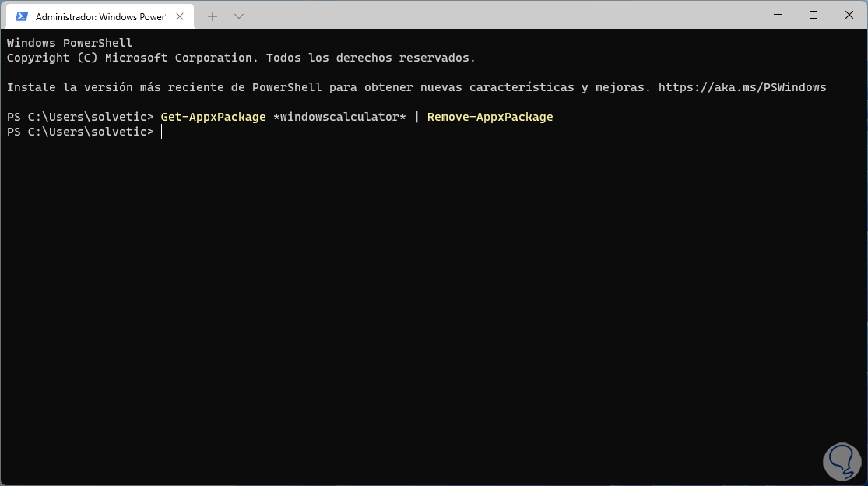
Task: Click the Windows PowerShell header line
Action: pyautogui.click(x=69, y=43)
